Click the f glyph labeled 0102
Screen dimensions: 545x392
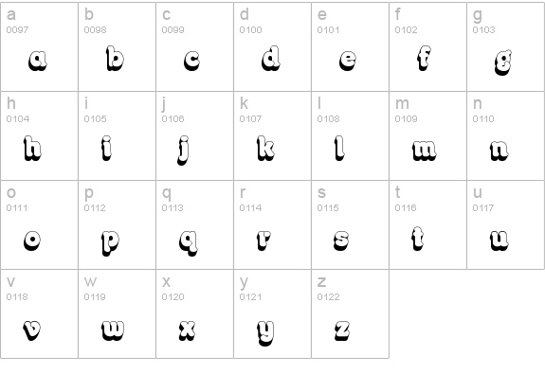pos(424,58)
